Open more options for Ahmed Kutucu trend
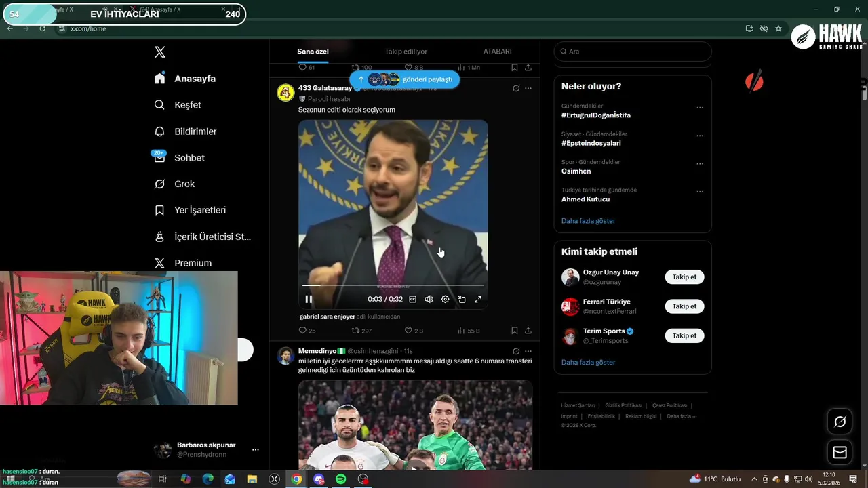Viewport: 868px width, 488px height. pos(700,192)
